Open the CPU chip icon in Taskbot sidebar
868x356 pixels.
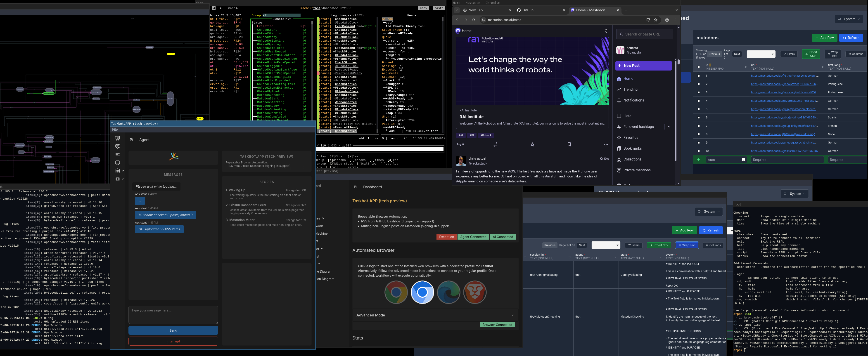pyautogui.click(x=117, y=179)
